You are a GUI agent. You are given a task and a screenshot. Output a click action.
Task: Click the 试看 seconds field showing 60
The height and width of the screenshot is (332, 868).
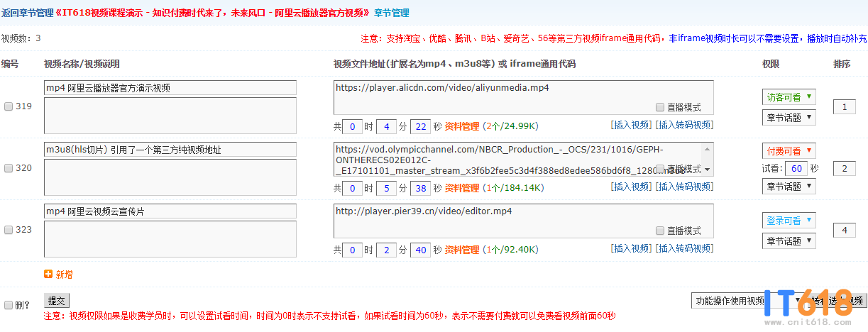click(798, 168)
